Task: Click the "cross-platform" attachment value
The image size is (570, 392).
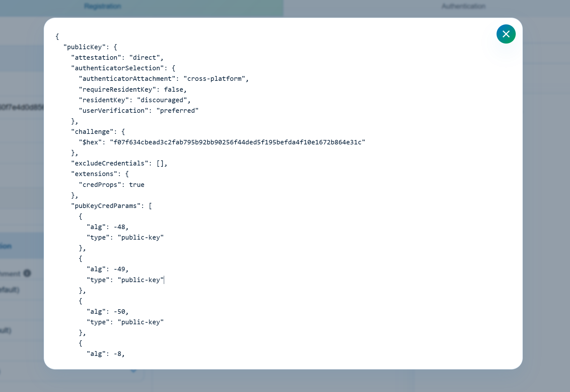Action: 214,79
